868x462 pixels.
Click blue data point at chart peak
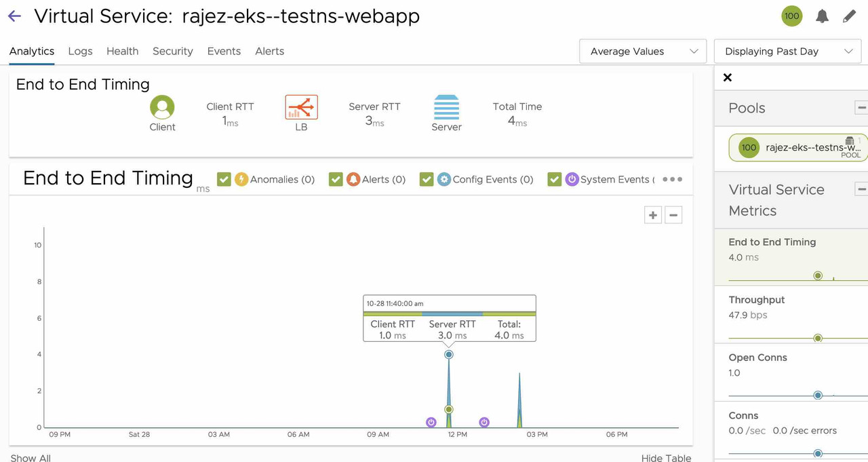click(x=448, y=354)
